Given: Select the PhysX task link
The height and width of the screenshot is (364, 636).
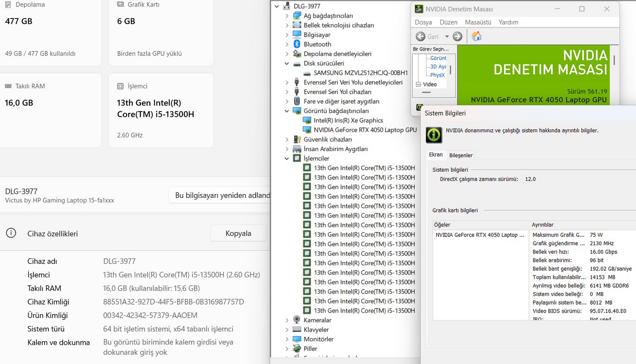Looking at the screenshot, I should pyautogui.click(x=437, y=75).
